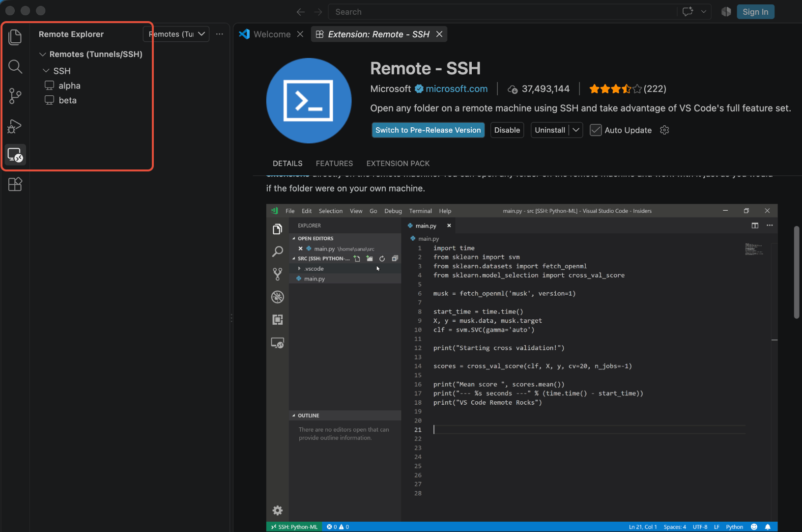The width and height of the screenshot is (802, 532).
Task: Open the Explorer view in activity bar
Action: [15, 37]
